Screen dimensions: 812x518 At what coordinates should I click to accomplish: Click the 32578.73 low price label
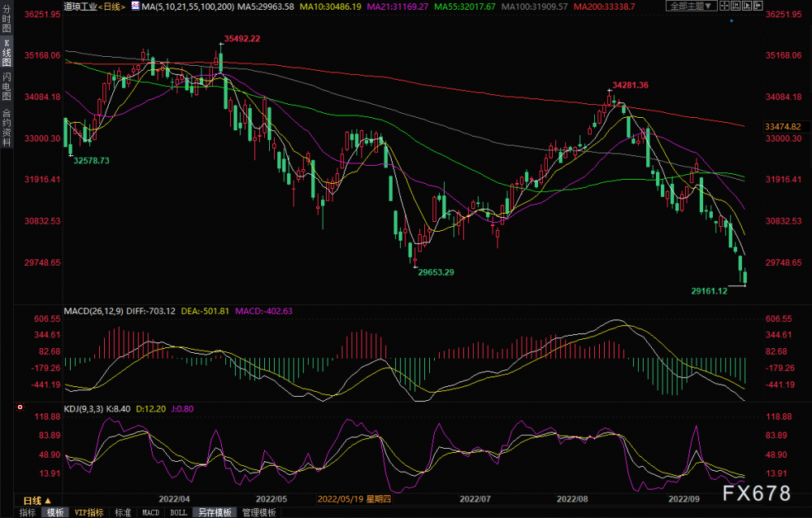[91, 160]
